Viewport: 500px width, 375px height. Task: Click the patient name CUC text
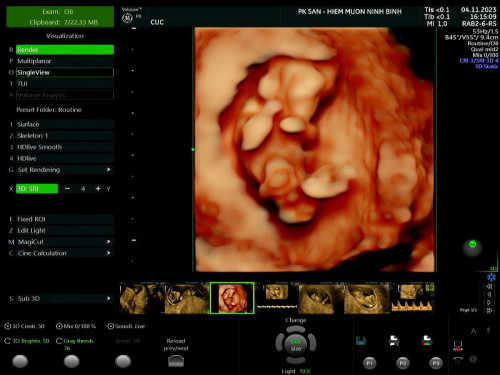[x=157, y=22]
